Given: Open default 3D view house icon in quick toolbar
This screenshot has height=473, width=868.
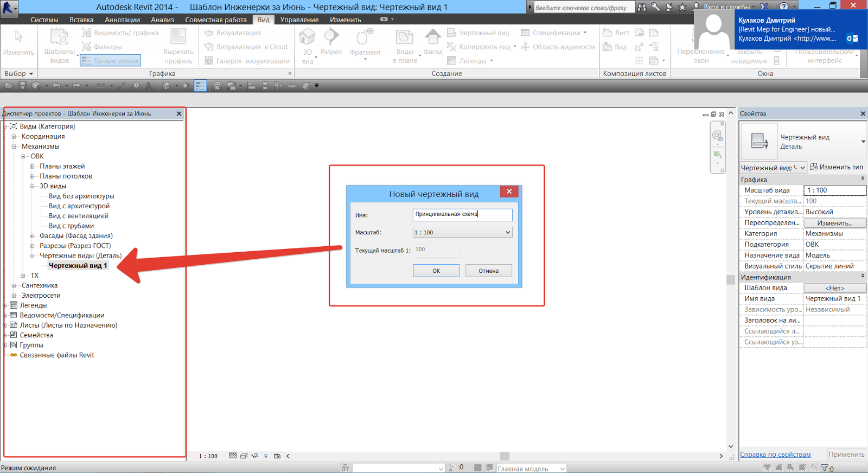Looking at the screenshot, I should (167, 86).
